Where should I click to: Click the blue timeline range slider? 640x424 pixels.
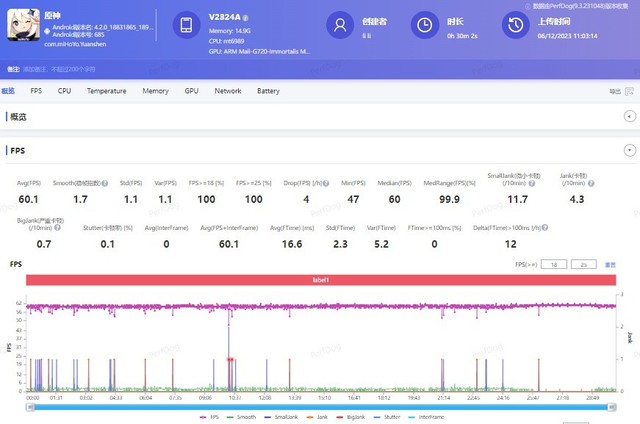[320, 406]
